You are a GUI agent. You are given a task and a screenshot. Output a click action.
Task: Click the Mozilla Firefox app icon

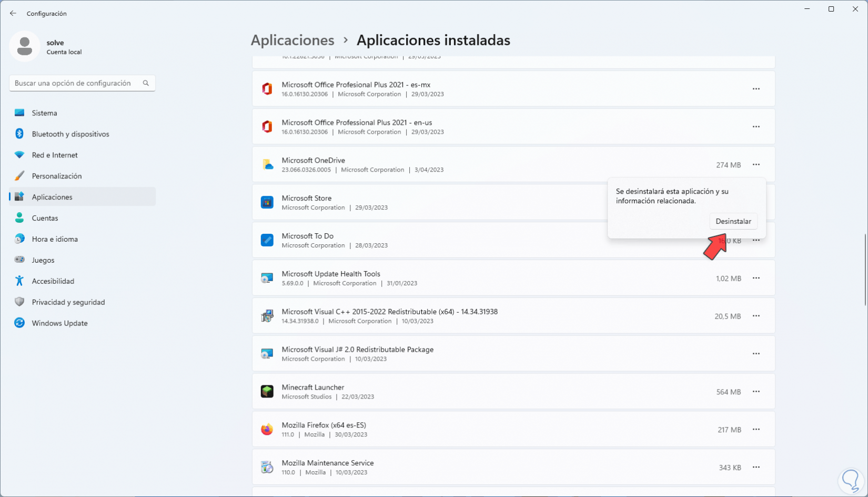pyautogui.click(x=267, y=430)
